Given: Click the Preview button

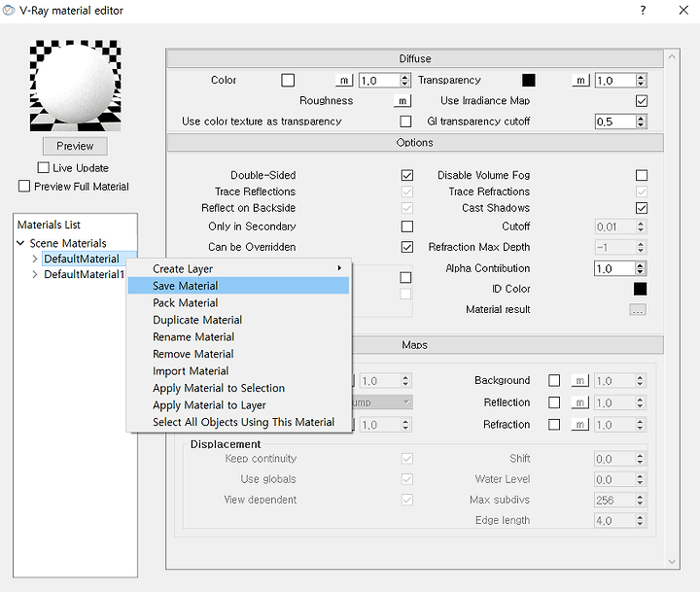Looking at the screenshot, I should click(x=75, y=146).
